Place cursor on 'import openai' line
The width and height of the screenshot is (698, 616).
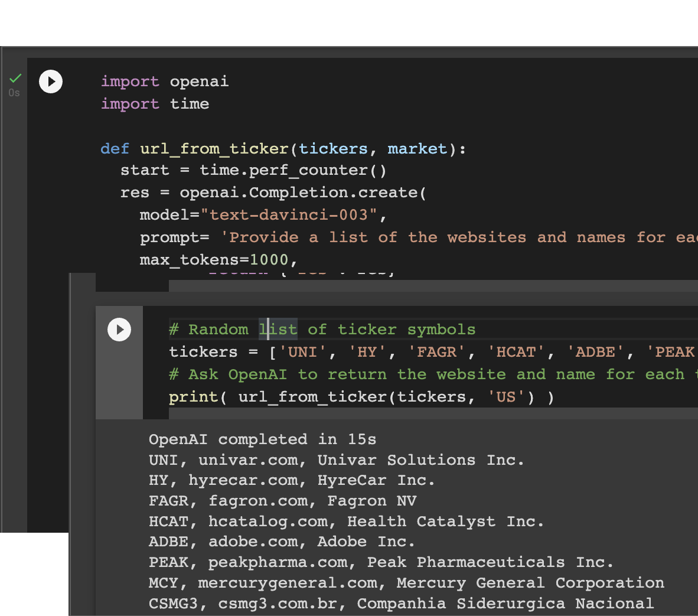(165, 82)
